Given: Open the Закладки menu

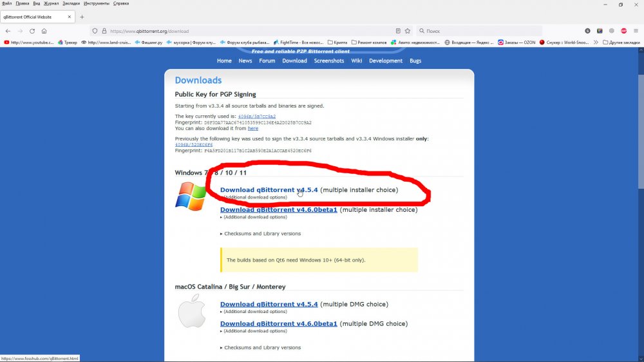Looking at the screenshot, I should coord(71,3).
